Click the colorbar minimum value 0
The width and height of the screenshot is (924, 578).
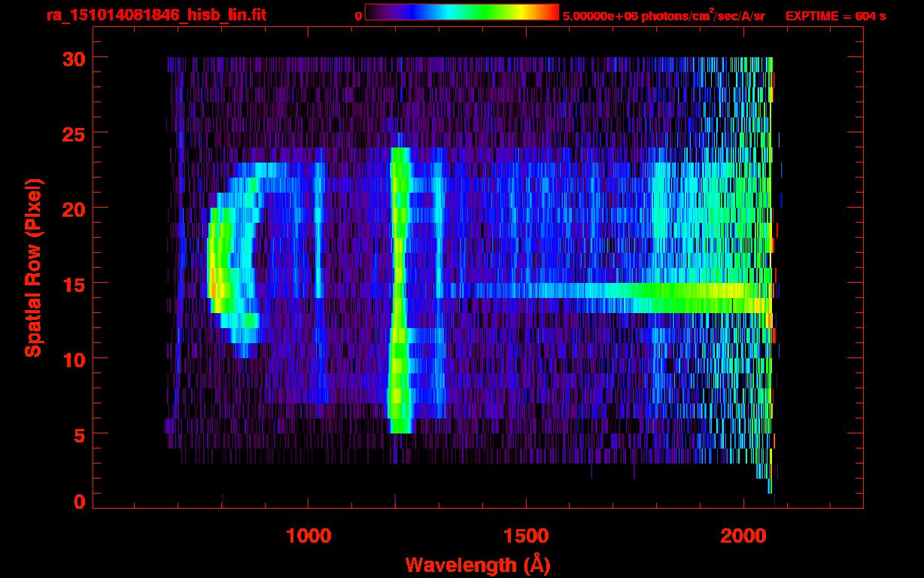click(x=358, y=16)
